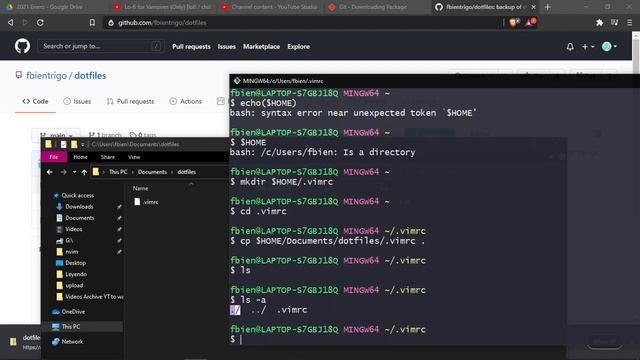The height and width of the screenshot is (360, 640).
Task: Go forward in File Explorer
Action: tap(63, 172)
